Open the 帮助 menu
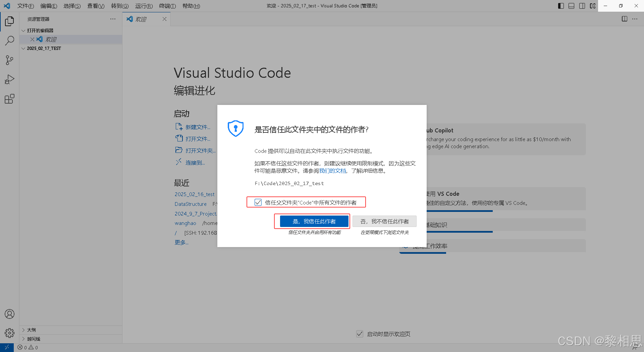Screen dimensions: 644x352 [191, 6]
